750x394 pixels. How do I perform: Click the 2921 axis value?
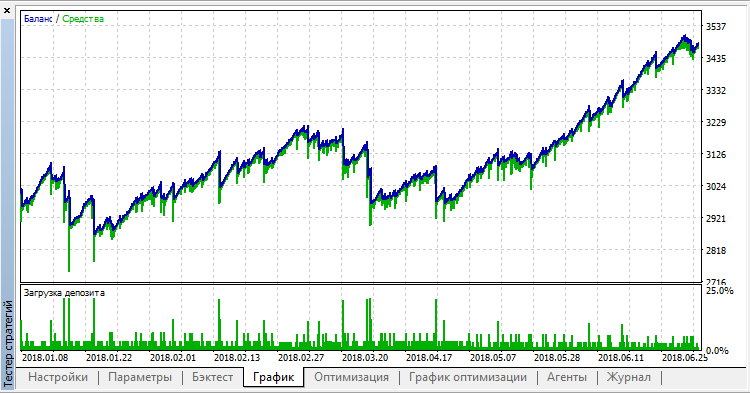pos(716,219)
